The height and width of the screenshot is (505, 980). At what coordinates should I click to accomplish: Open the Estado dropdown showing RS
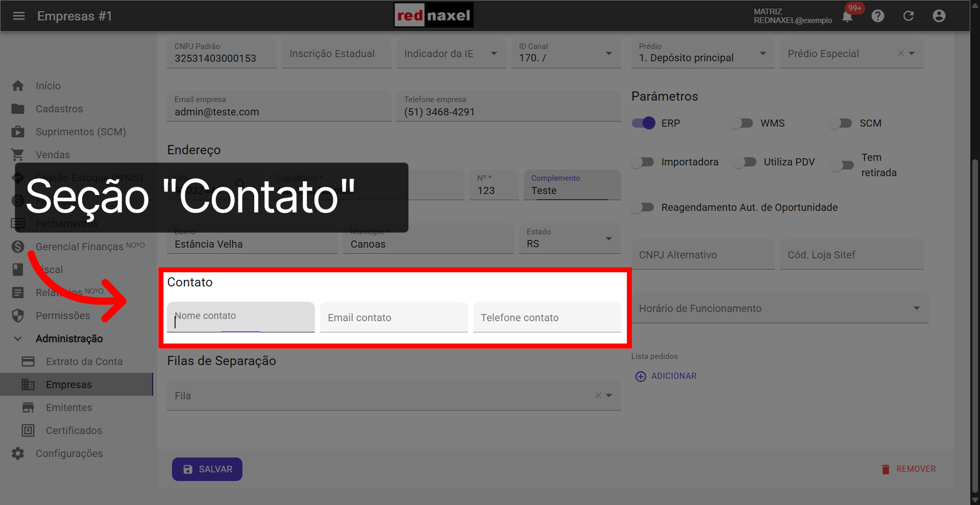608,238
